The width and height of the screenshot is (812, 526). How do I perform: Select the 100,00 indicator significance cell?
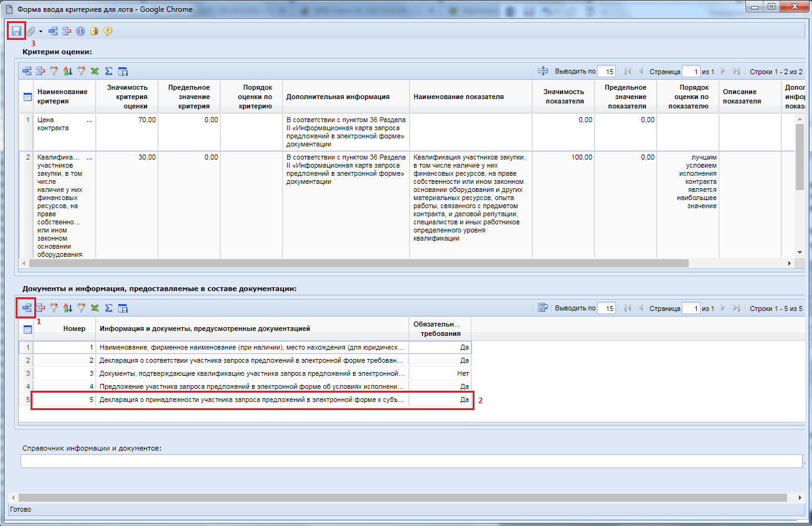pos(564,204)
